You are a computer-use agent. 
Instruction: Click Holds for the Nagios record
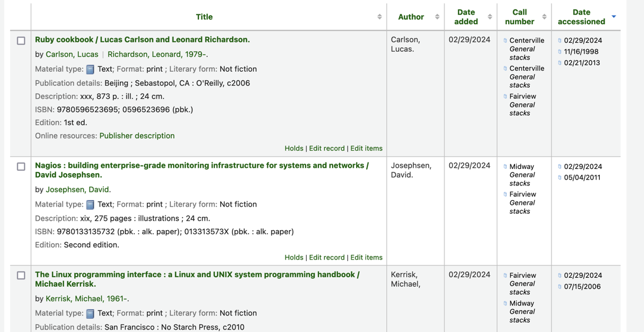tap(294, 257)
